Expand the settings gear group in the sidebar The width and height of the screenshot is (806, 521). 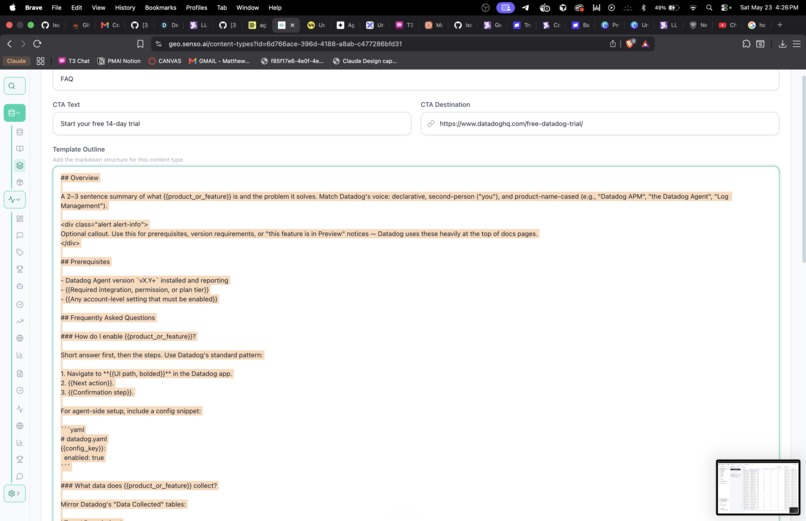(x=14, y=493)
